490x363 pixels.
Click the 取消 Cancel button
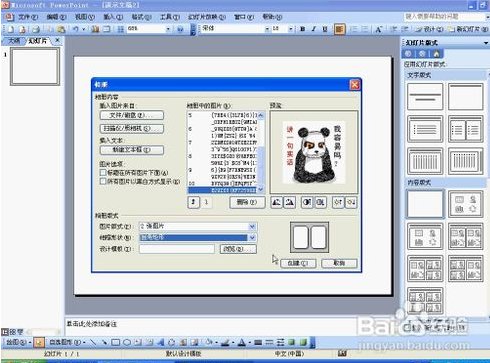tap(339, 263)
